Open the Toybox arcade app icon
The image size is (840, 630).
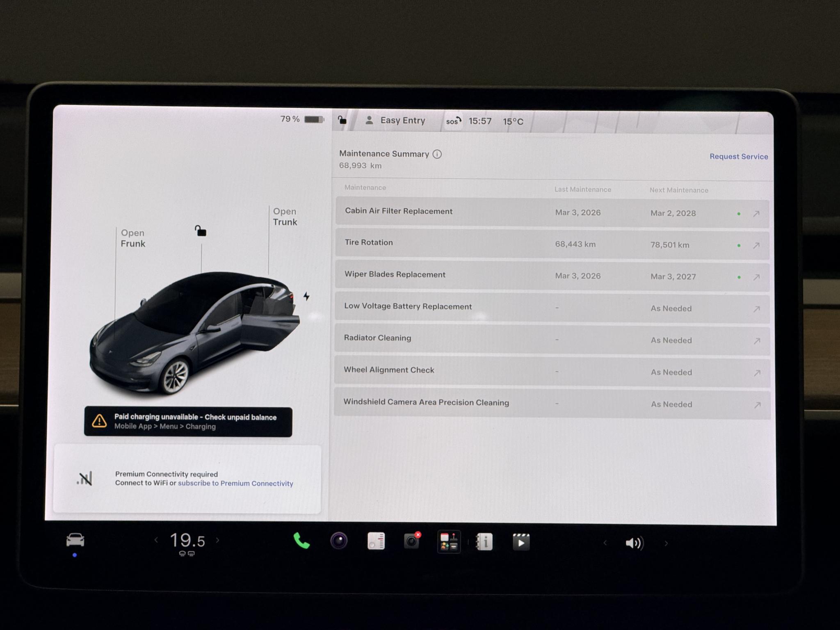point(449,542)
